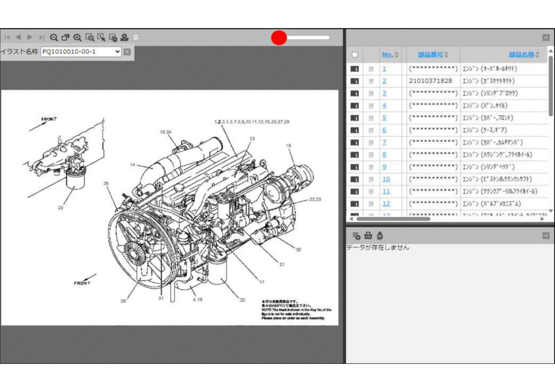
Task: Click the info icon on row 12
Action: (x=355, y=204)
